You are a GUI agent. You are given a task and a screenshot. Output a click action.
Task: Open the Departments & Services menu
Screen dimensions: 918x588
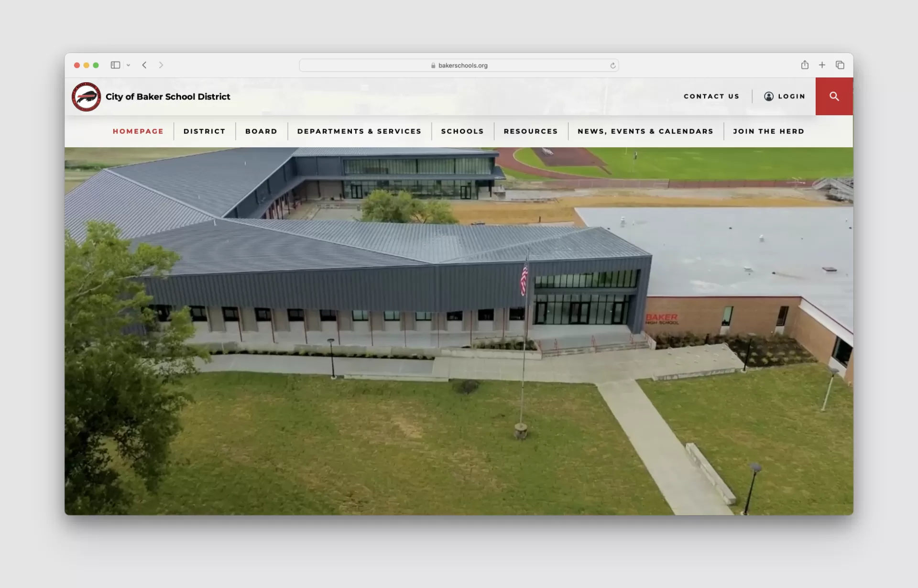click(359, 131)
